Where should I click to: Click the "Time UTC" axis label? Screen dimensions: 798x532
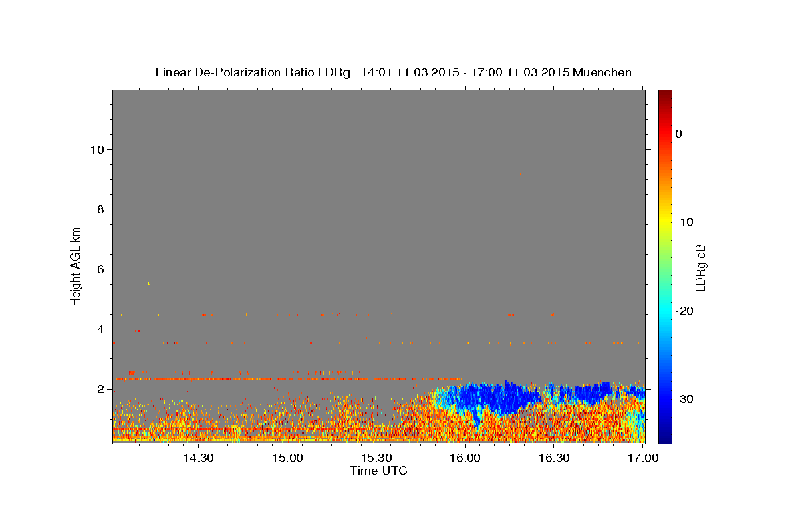click(x=378, y=471)
